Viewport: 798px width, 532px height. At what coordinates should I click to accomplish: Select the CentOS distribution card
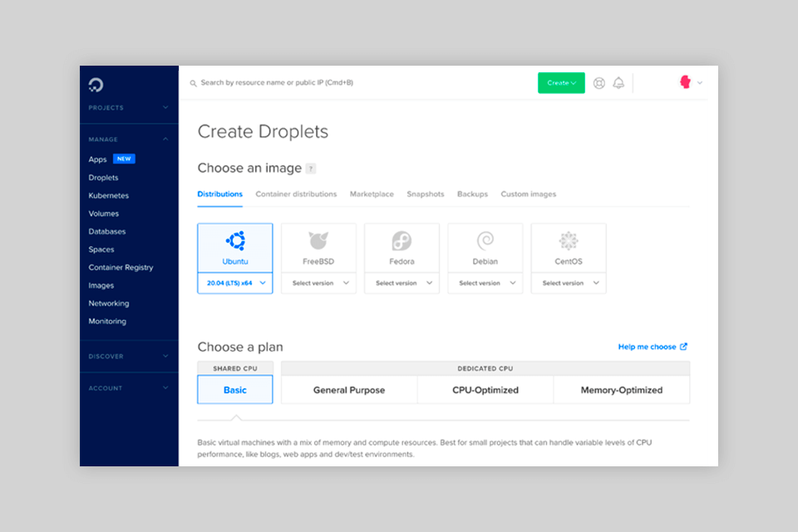tap(569, 248)
